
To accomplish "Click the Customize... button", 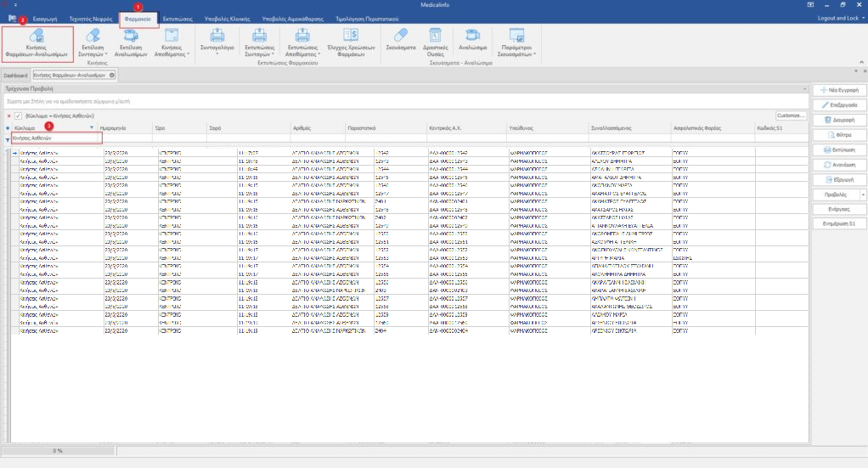I will tap(790, 115).
